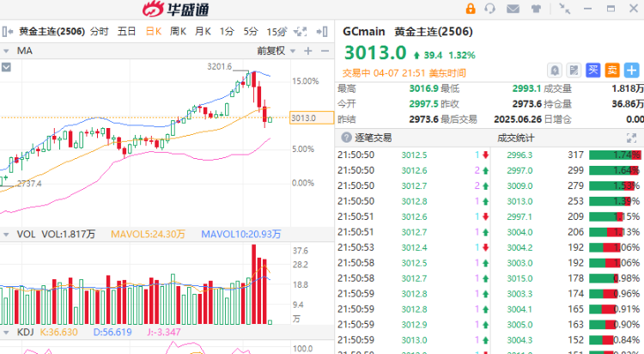The image size is (644, 354).
Task: Maximize the 华盛通 window
Action: point(611,9)
